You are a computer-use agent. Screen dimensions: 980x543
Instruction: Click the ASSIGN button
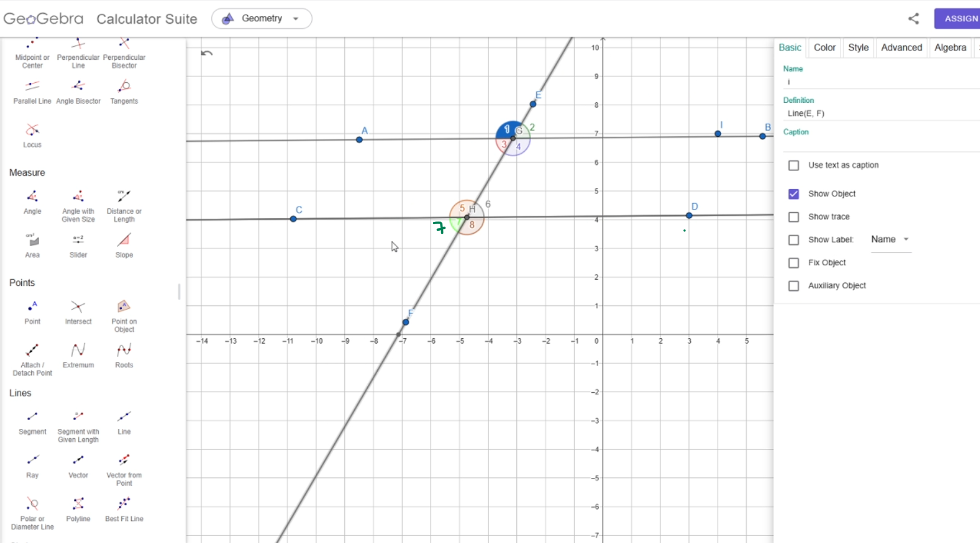coord(958,18)
